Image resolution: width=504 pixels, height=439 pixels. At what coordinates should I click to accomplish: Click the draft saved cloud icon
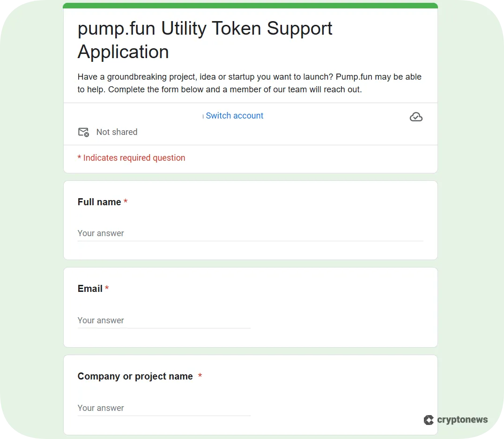pyautogui.click(x=416, y=117)
